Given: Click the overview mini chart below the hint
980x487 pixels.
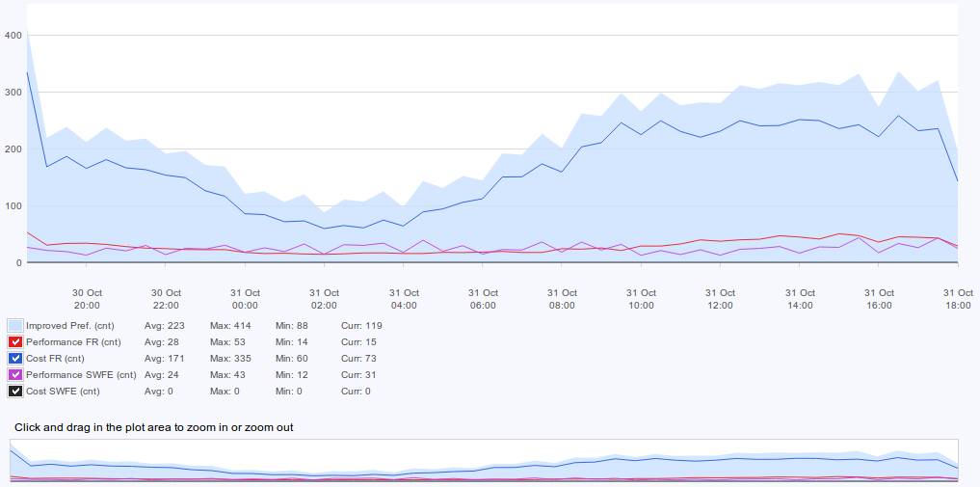Looking at the screenshot, I should pyautogui.click(x=485, y=460).
